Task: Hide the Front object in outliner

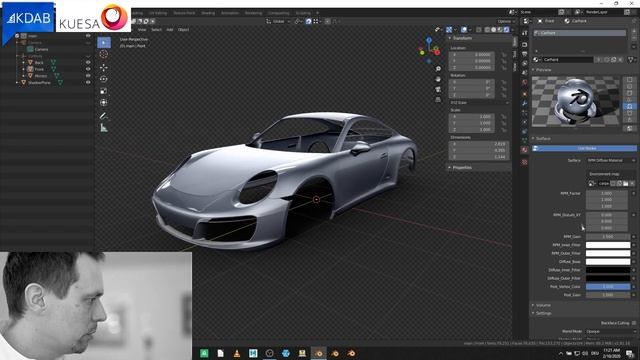Action: (88, 69)
